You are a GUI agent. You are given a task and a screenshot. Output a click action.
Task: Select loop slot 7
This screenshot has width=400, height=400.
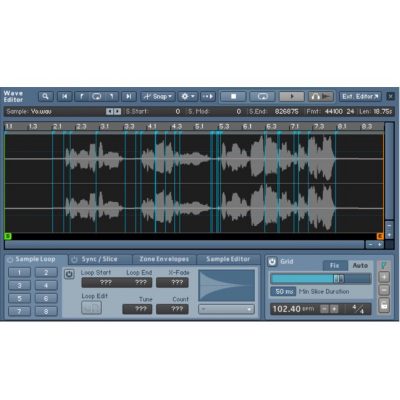[19, 311]
